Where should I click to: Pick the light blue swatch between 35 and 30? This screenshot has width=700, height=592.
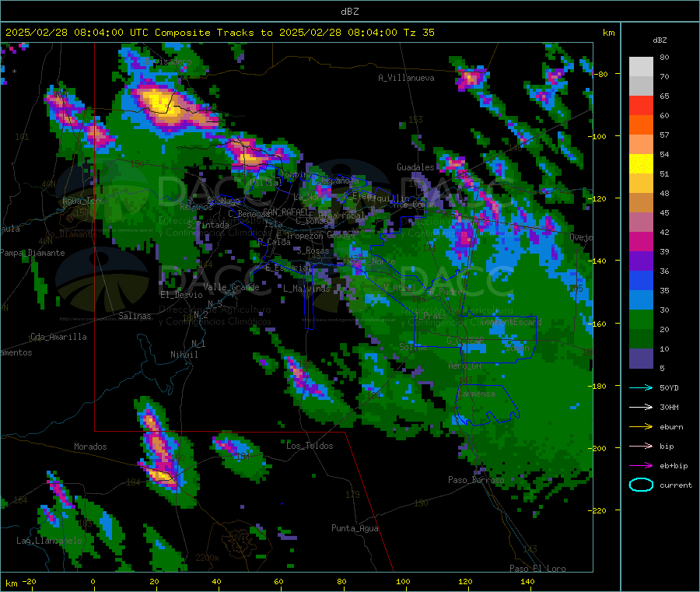(x=641, y=300)
